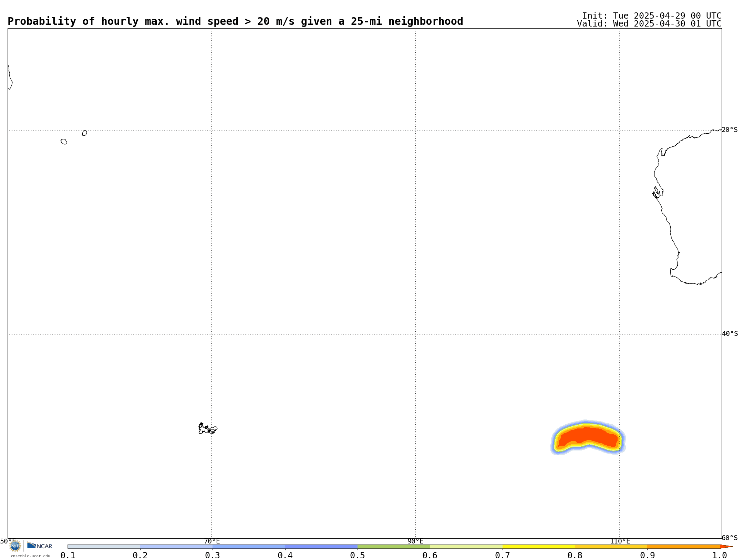Click the 90°E longitude label
Viewport: 744px width, 560px height.
415,541
